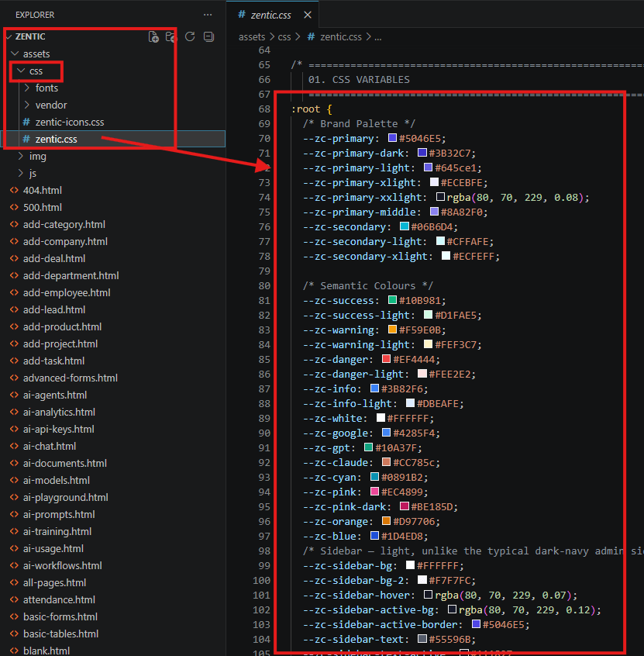The image size is (644, 656).
Task: Click the EXPLORER panel title
Action: [35, 15]
